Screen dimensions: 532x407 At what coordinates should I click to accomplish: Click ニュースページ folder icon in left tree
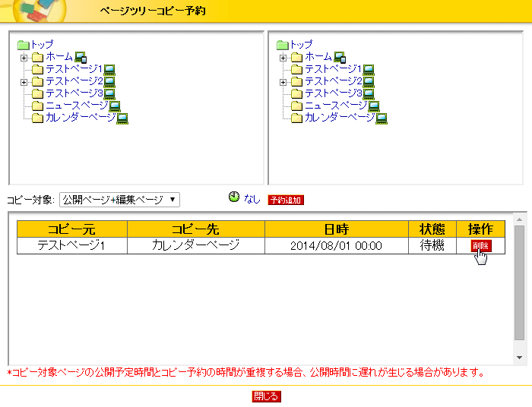click(37, 106)
